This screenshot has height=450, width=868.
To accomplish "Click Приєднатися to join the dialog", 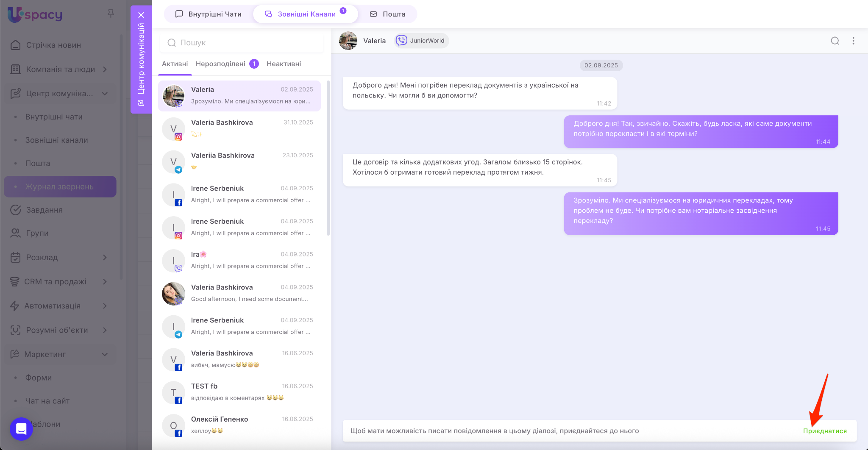I will tap(824, 431).
